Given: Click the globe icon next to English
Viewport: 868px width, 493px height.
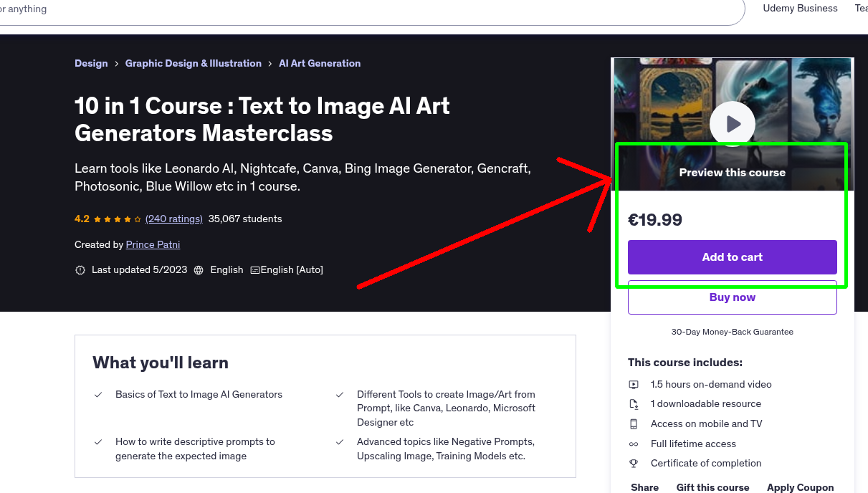Looking at the screenshot, I should coord(199,269).
